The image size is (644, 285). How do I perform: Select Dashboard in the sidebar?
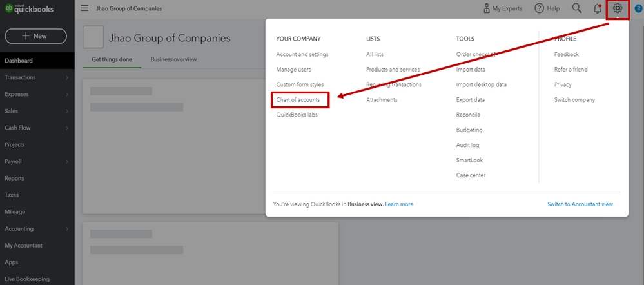tap(37, 61)
